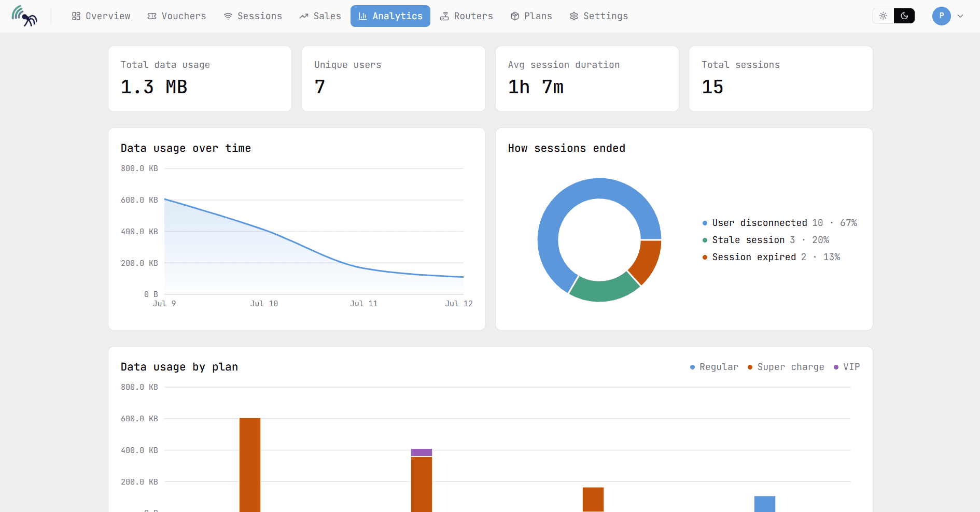Expand the profile menu chevron

point(960,16)
